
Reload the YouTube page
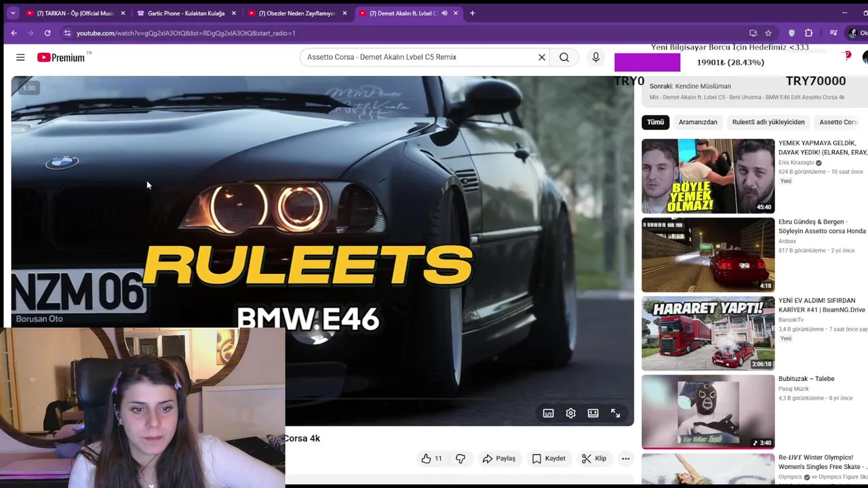pos(47,33)
